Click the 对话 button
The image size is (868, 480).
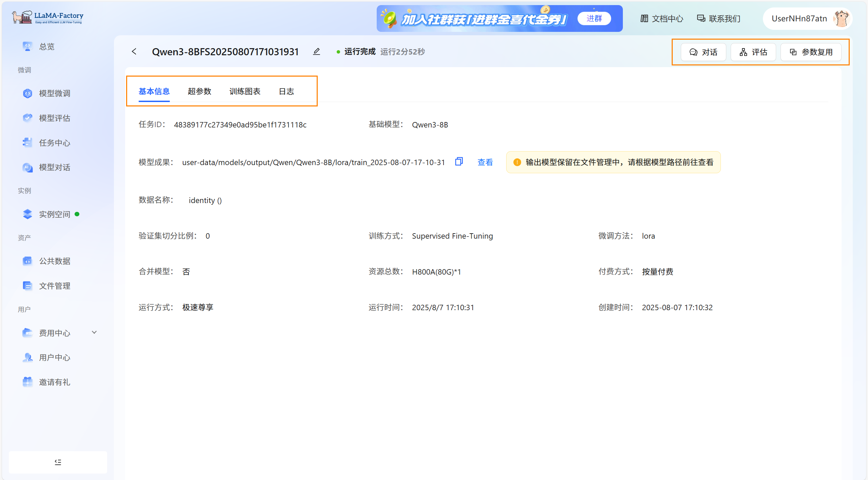click(703, 52)
